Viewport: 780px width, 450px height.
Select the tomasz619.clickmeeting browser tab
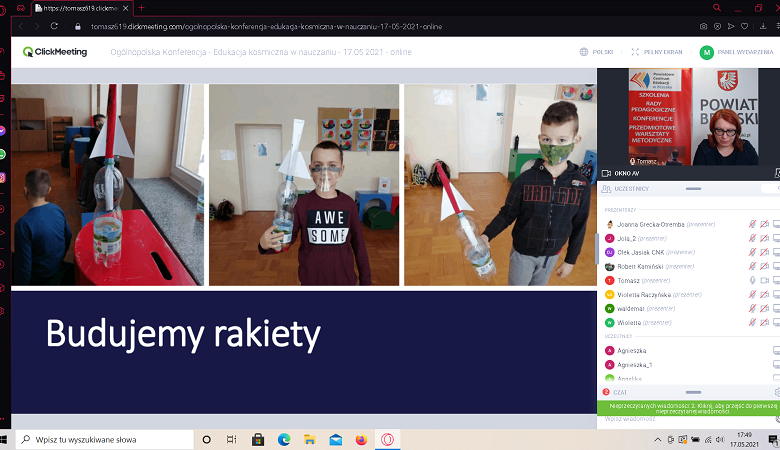82,8
